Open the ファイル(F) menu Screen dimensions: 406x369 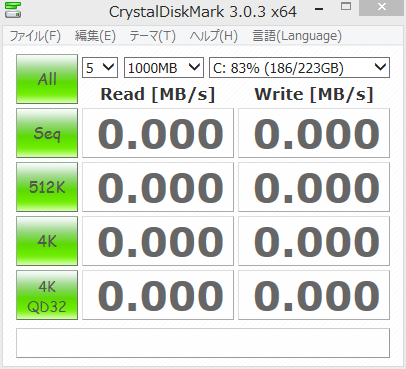[x=35, y=36]
